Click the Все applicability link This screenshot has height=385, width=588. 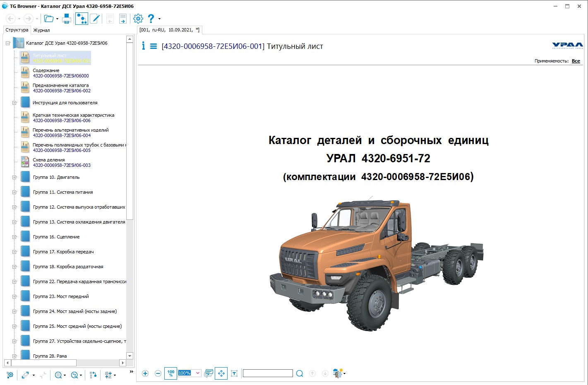coord(576,61)
